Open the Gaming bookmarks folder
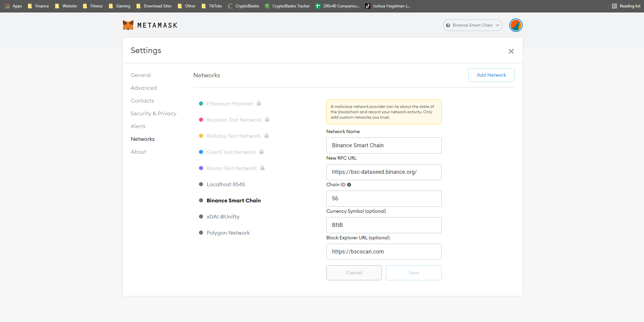 (x=119, y=6)
